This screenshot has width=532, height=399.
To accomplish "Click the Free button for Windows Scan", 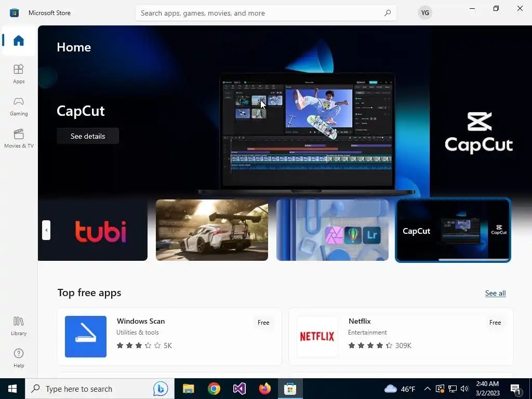I will 263,323.
